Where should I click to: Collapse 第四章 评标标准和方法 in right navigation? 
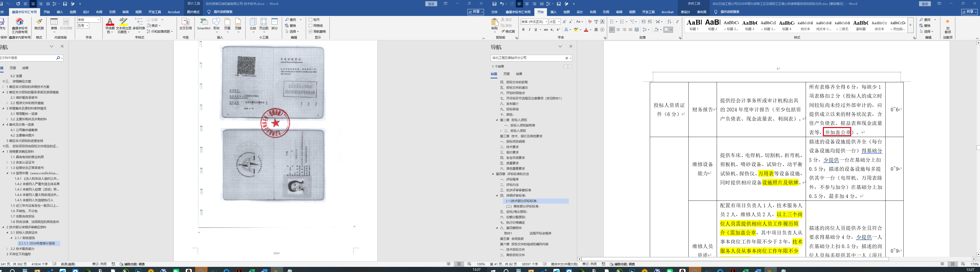click(x=493, y=174)
